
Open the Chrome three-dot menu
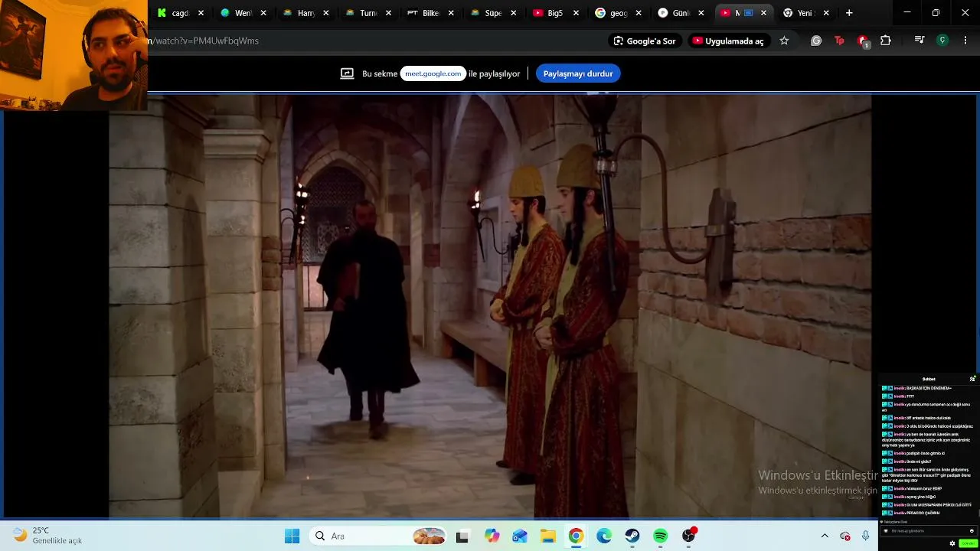click(965, 41)
